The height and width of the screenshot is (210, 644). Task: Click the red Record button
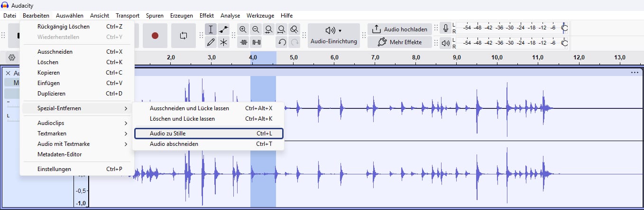(x=155, y=36)
